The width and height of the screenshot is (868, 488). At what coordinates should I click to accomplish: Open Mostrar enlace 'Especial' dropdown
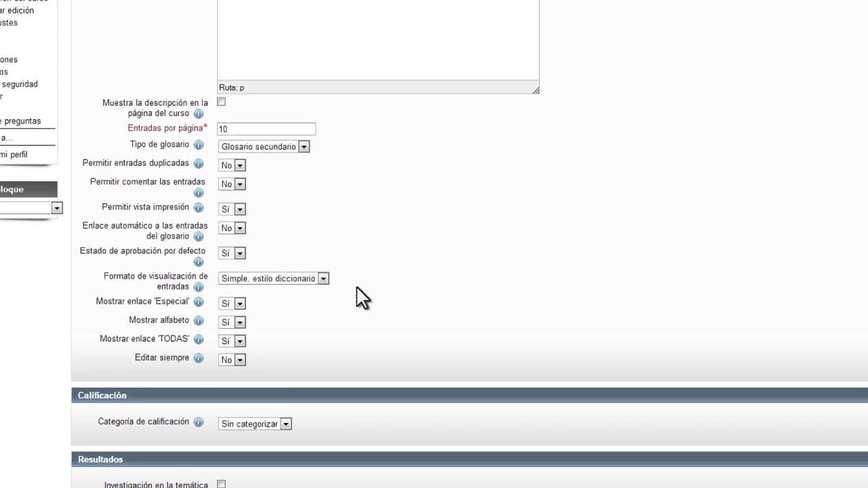232,304
